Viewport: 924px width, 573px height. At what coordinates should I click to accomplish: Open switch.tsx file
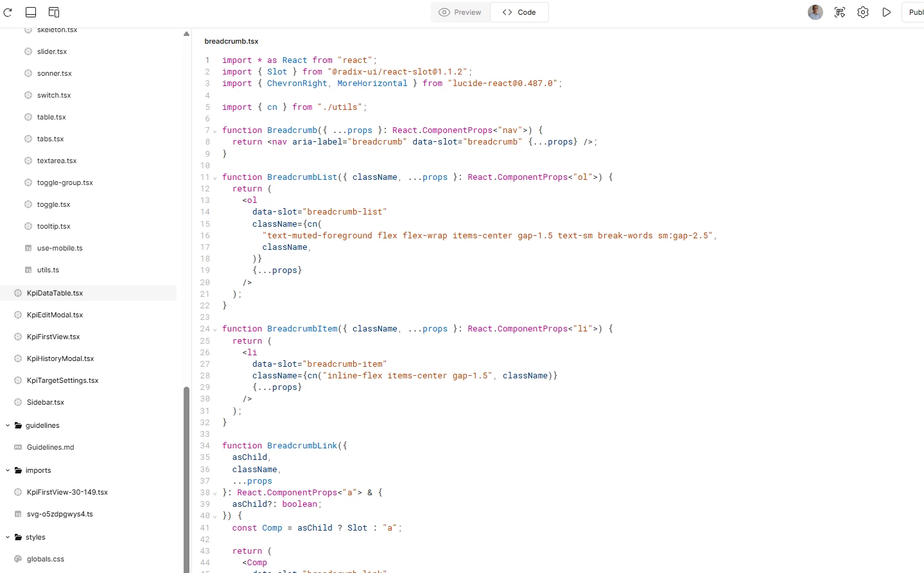pos(54,95)
